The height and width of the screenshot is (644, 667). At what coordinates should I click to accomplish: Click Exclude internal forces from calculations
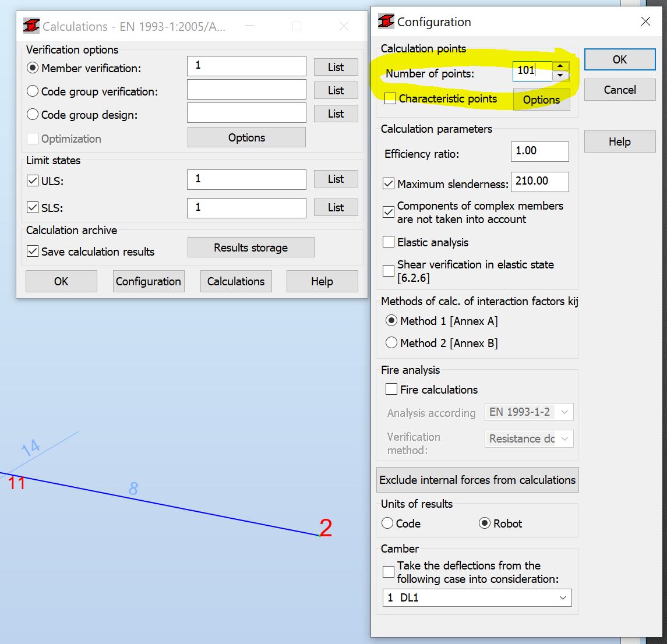tap(477, 480)
